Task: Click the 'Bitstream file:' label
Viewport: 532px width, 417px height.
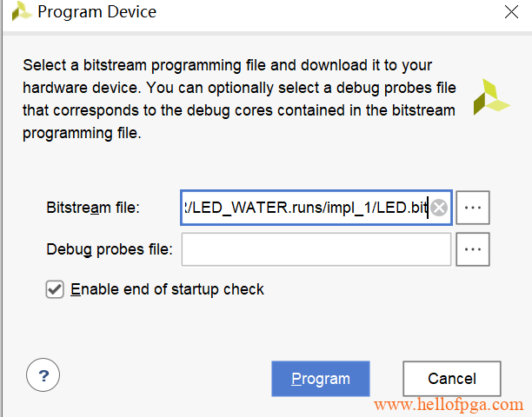Action: point(92,208)
